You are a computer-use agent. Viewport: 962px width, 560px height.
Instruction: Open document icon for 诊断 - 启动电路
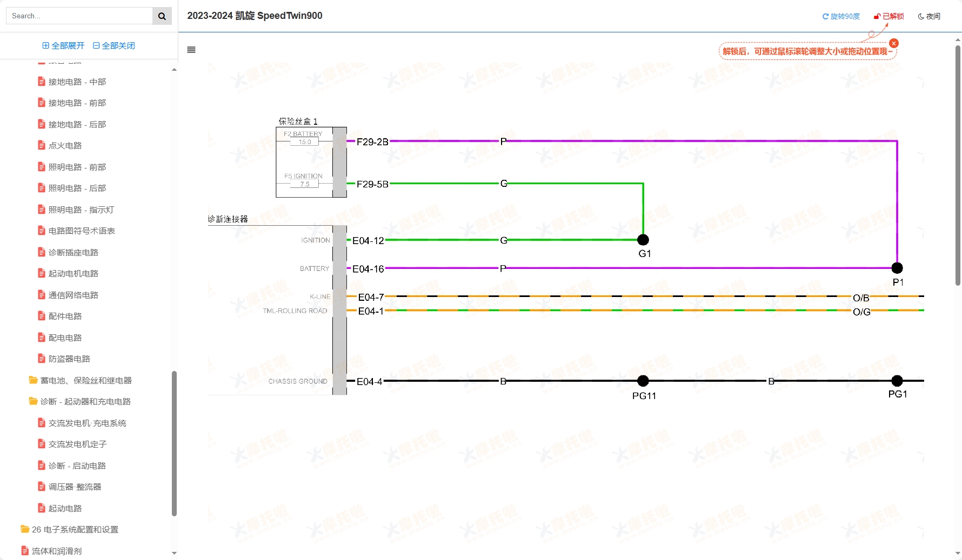click(41, 465)
